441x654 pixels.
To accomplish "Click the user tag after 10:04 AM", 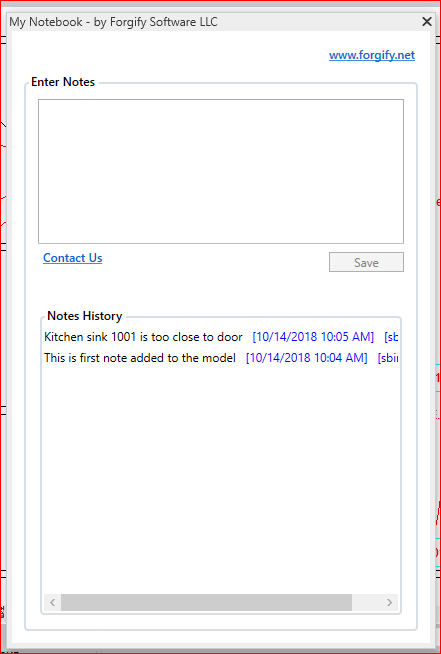I will pyautogui.click(x=388, y=358).
